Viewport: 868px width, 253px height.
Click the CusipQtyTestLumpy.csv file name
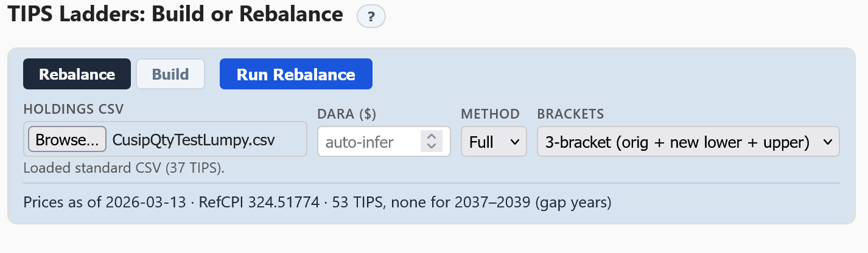coord(194,140)
